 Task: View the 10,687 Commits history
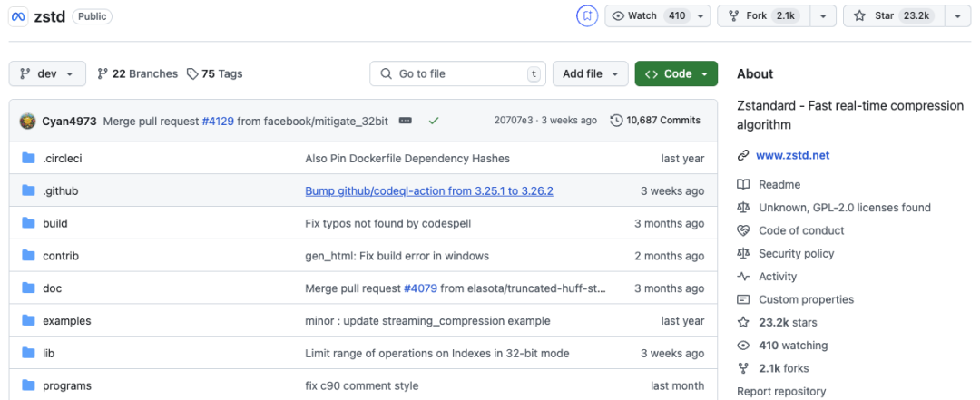656,121
